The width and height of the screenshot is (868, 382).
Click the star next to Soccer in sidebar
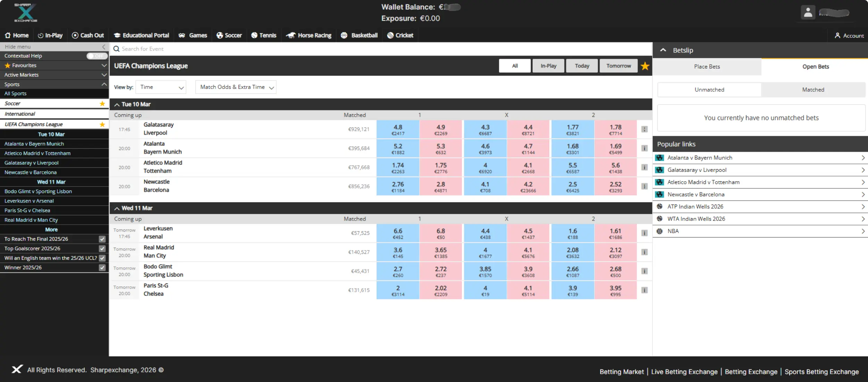click(102, 103)
